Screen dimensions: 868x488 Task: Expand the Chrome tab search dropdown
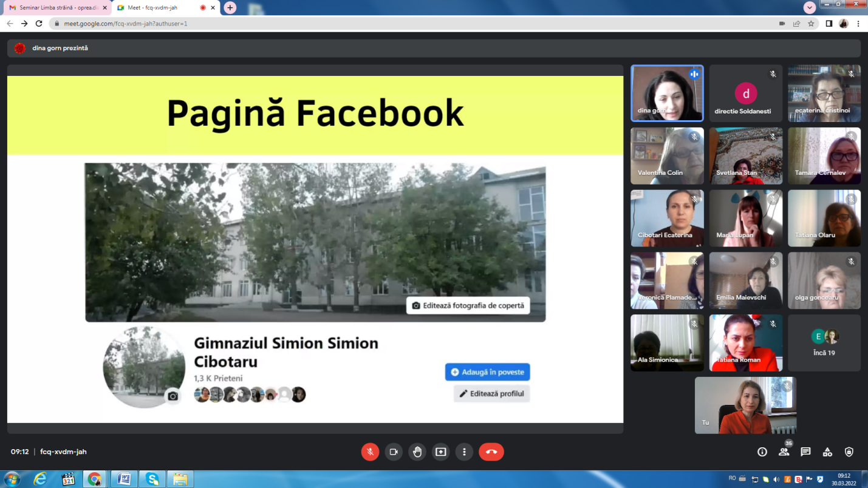point(810,7)
